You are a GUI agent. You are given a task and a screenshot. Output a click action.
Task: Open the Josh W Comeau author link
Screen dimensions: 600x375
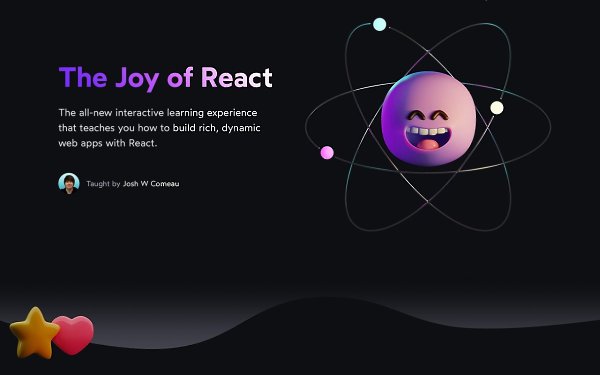(x=151, y=184)
